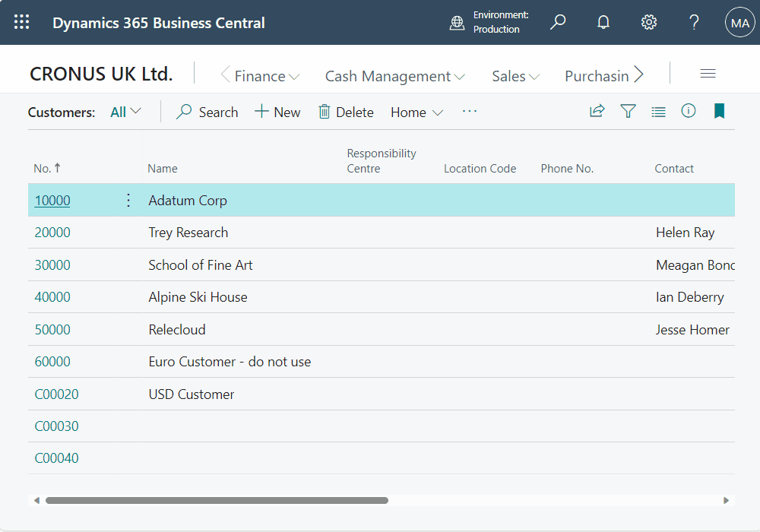Open the Sales menu
This screenshot has height=532, width=760.
[515, 76]
